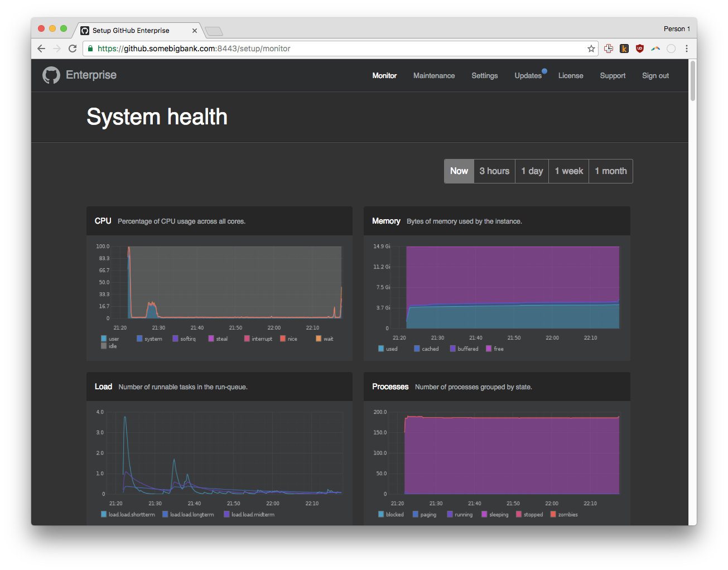The height and width of the screenshot is (570, 728).
Task: Go to the Settings page
Action: (485, 76)
